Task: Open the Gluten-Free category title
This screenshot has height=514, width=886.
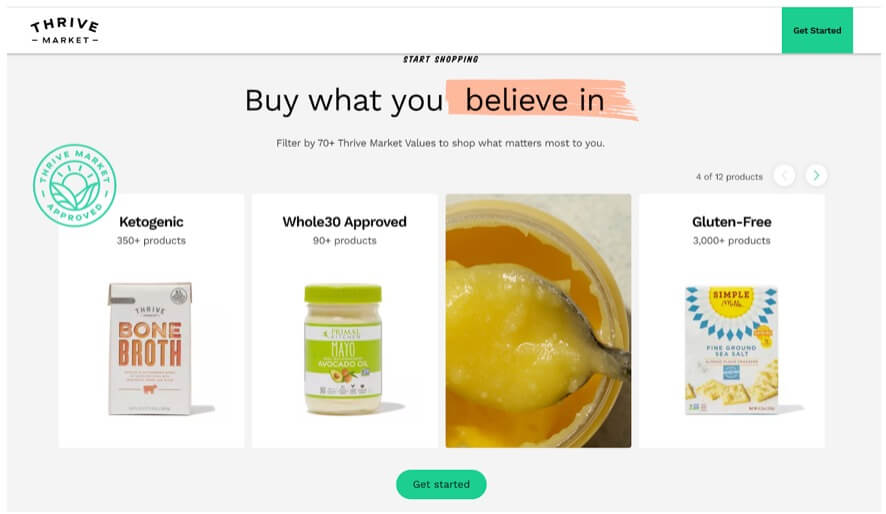Action: (x=731, y=222)
